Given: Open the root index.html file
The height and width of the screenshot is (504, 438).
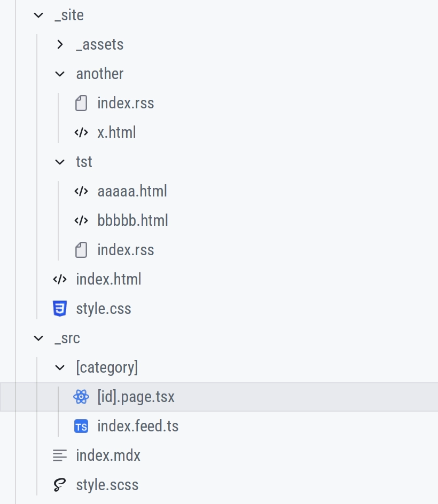Looking at the screenshot, I should pyautogui.click(x=108, y=279).
